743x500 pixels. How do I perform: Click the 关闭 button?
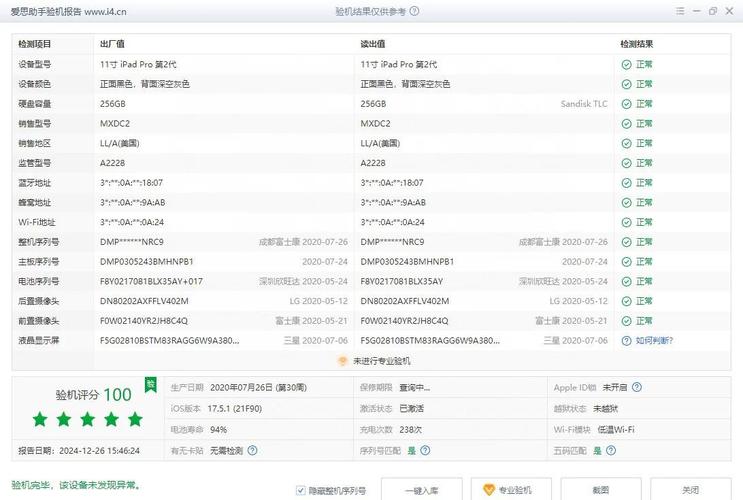pyautogui.click(x=690, y=490)
